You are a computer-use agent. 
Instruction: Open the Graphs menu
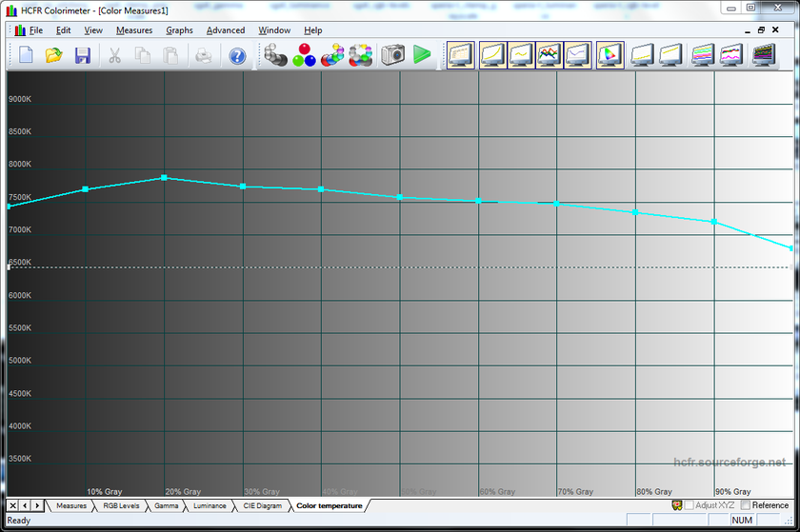point(179,30)
